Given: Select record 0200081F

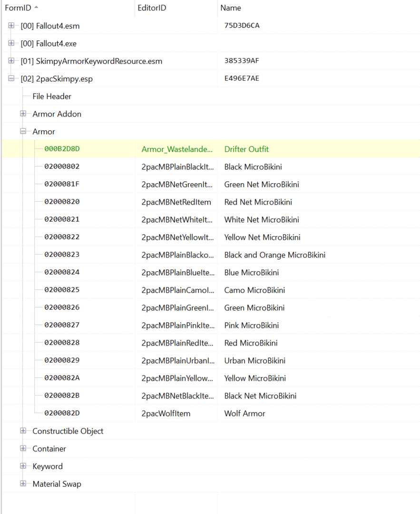Looking at the screenshot, I should click(62, 184).
